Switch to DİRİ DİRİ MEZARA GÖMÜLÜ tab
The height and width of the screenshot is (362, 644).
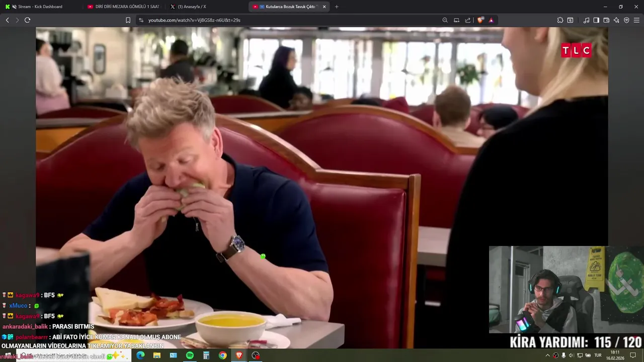[x=123, y=7]
